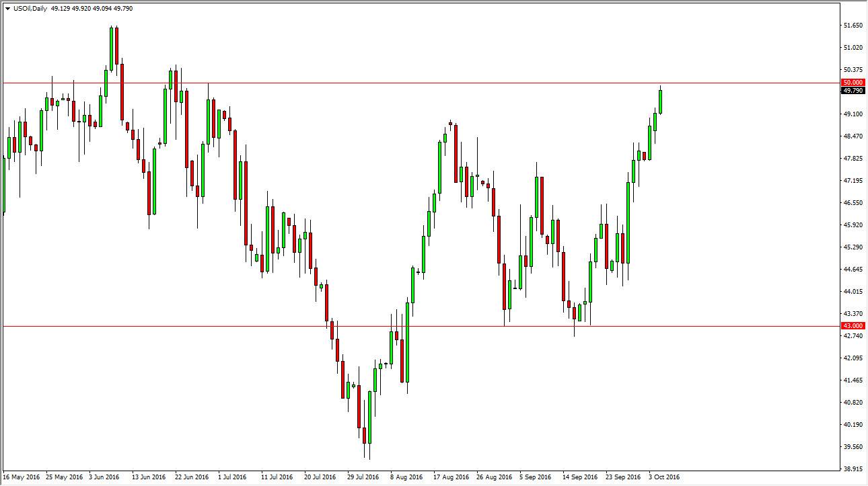Image resolution: width=868 pixels, height=486 pixels.
Task: Select the horizontal support line at 43.000
Action: click(x=421, y=327)
